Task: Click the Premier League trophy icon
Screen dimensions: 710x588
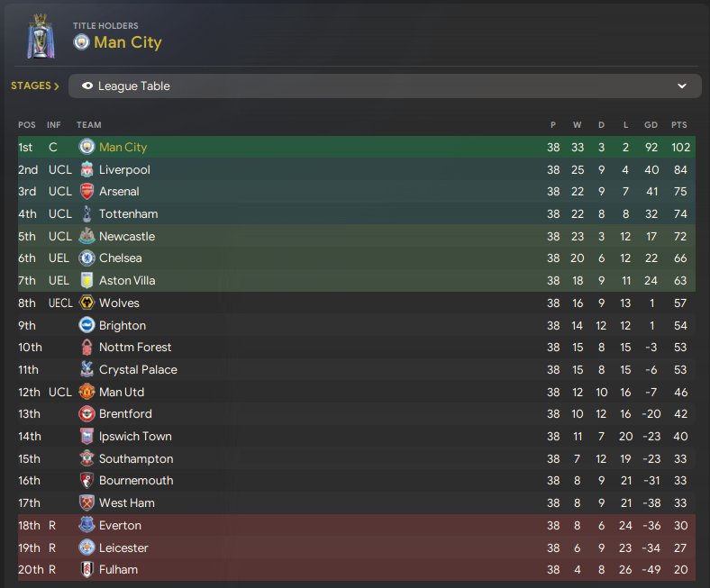Action: (40, 36)
